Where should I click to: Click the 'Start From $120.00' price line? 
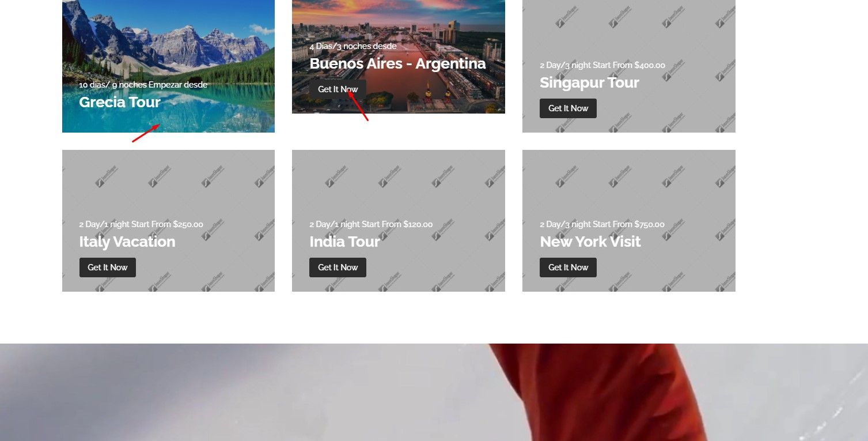(371, 224)
